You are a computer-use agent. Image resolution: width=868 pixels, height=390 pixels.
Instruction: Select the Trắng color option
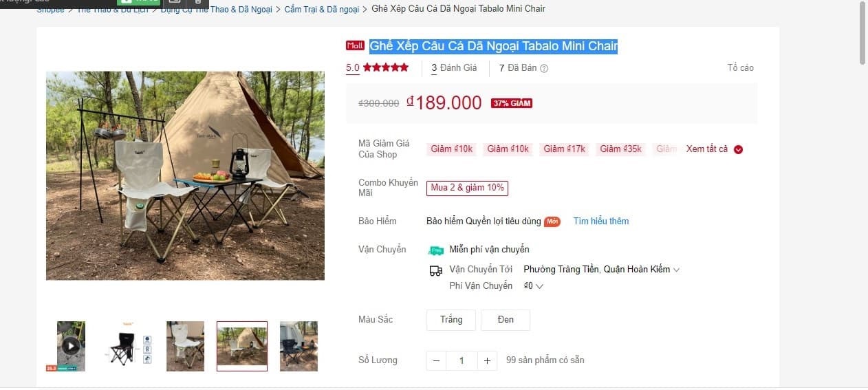(x=451, y=320)
